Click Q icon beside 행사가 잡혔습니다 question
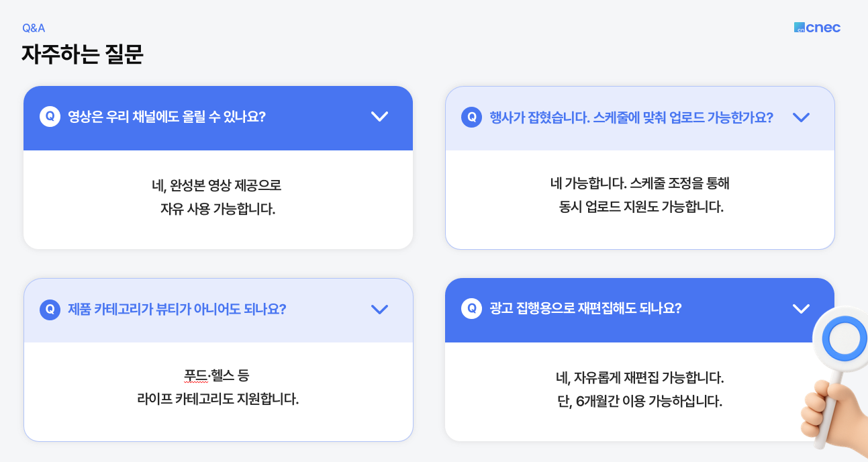Screen dimensions: 868x462 click(x=472, y=117)
